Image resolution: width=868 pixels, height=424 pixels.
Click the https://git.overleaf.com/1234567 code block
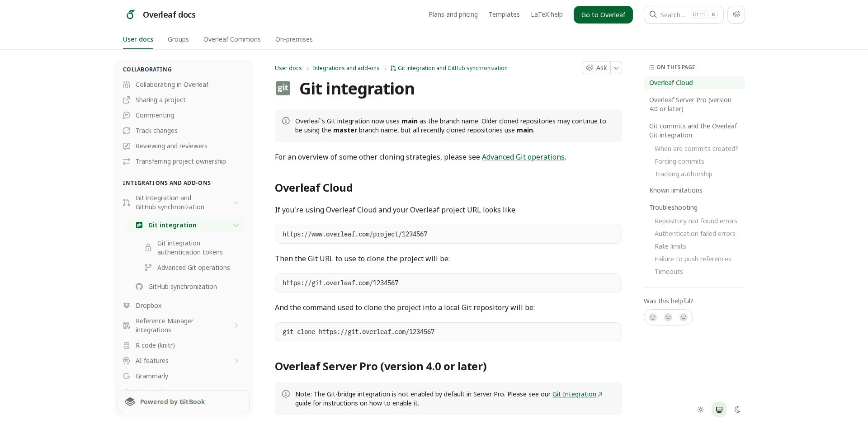coord(448,283)
